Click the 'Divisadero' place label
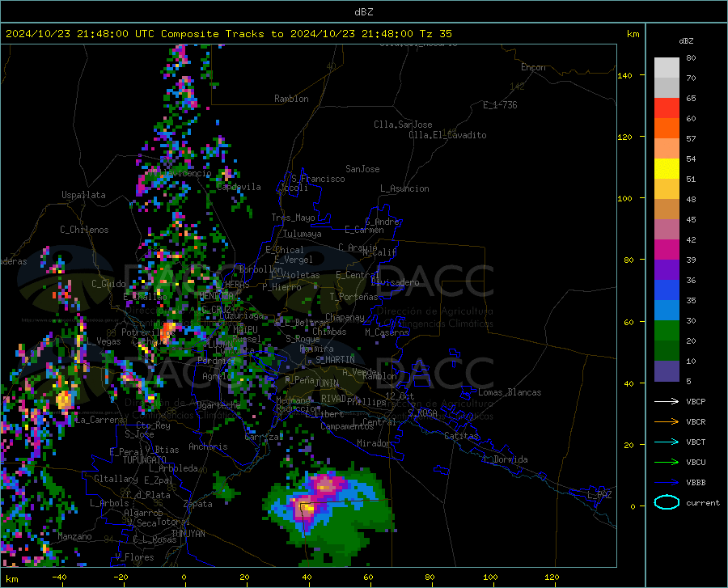Viewport: 728px width, 588px height. 395,282
